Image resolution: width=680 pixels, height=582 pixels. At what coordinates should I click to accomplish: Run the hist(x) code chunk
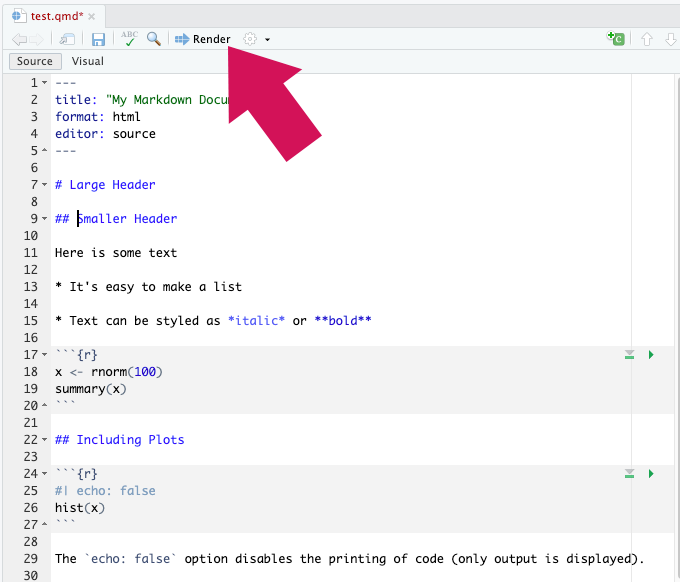[651, 473]
